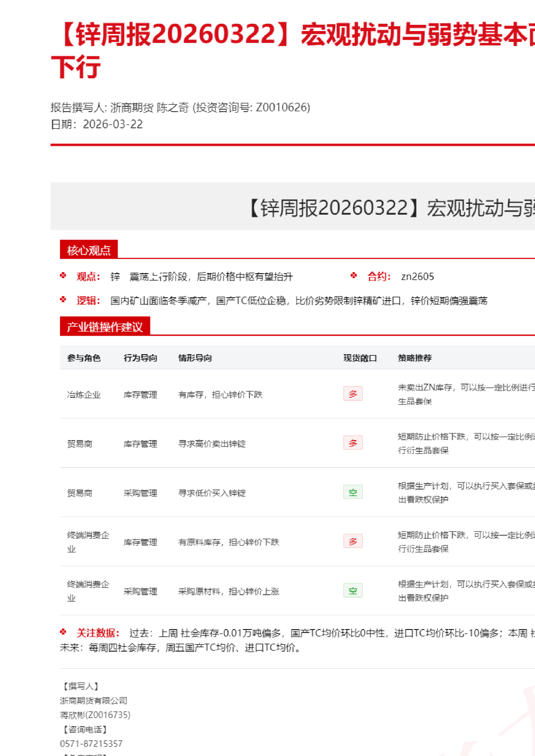Click the zn2605 contract value

pyautogui.click(x=417, y=276)
